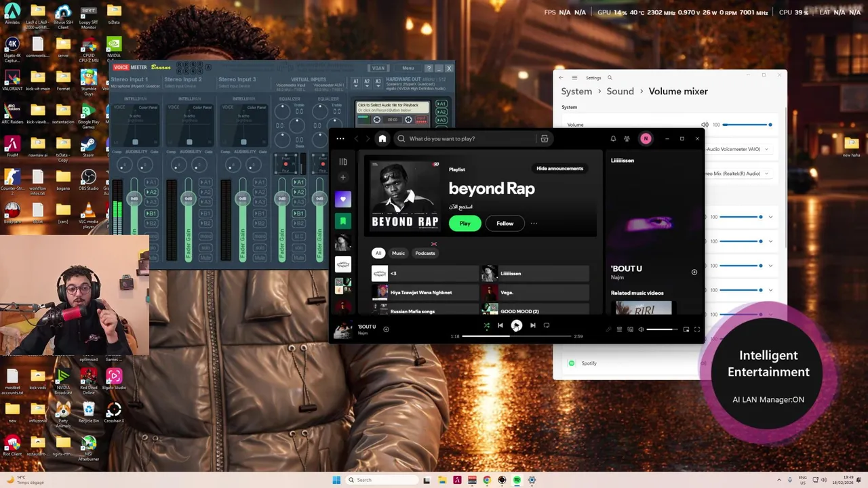868x488 pixels.
Task: Click Hide announcements button
Action: pos(559,168)
